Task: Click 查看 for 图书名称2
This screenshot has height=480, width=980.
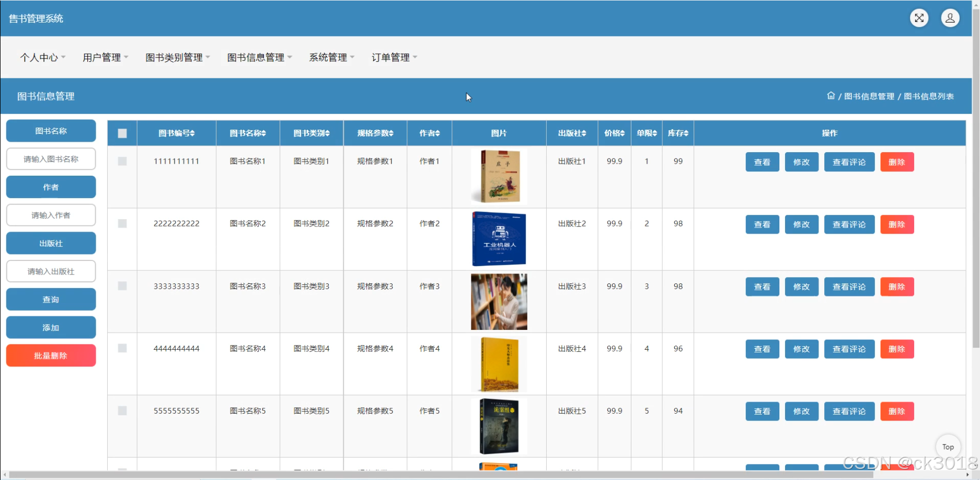Action: 762,224
